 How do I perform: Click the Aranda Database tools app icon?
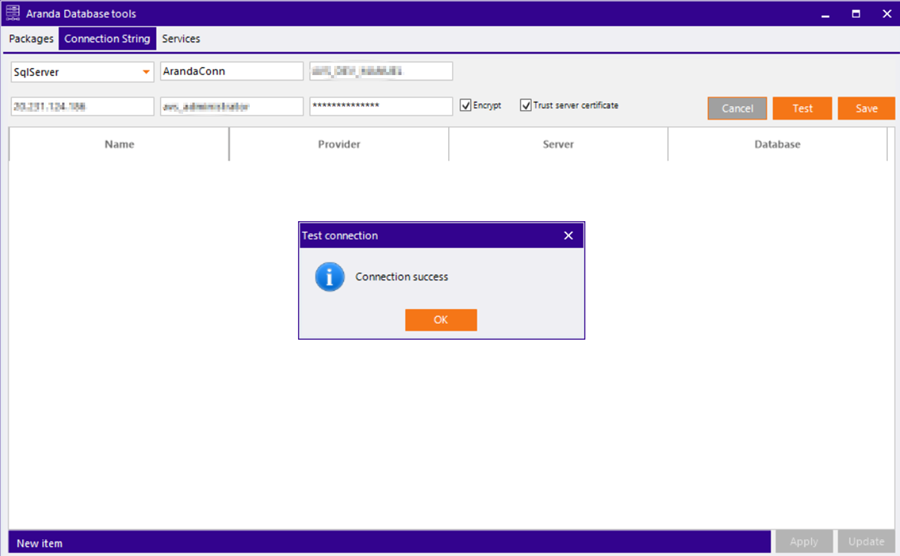coord(13,14)
